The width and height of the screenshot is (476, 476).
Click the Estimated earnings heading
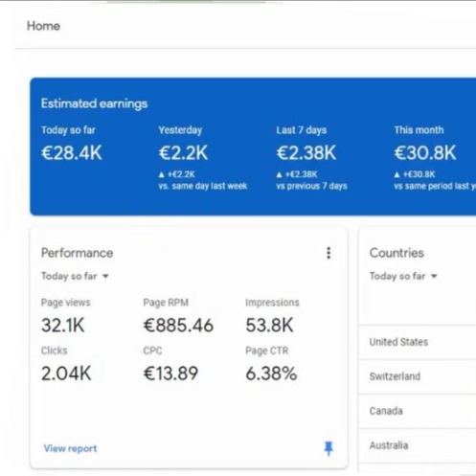(x=94, y=103)
